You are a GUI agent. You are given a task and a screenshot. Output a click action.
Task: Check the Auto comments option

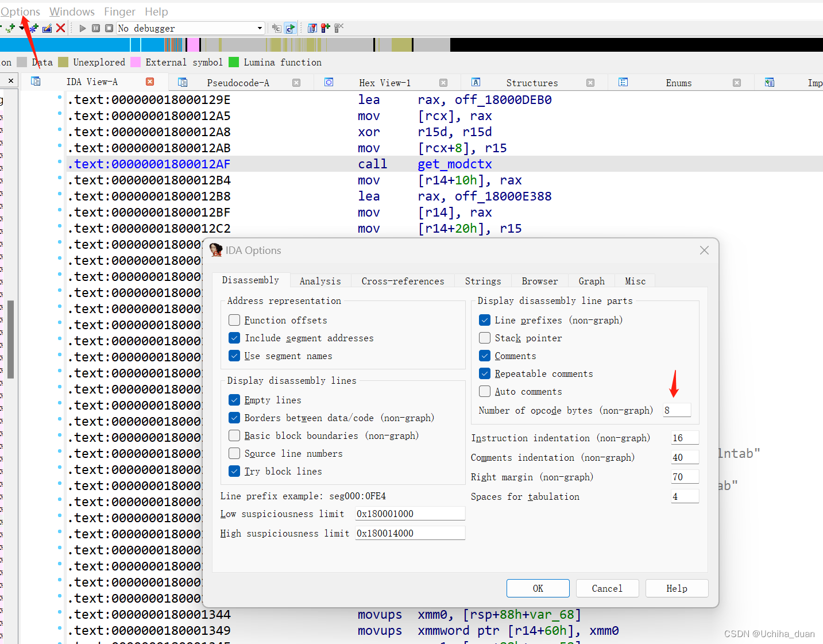(x=484, y=391)
